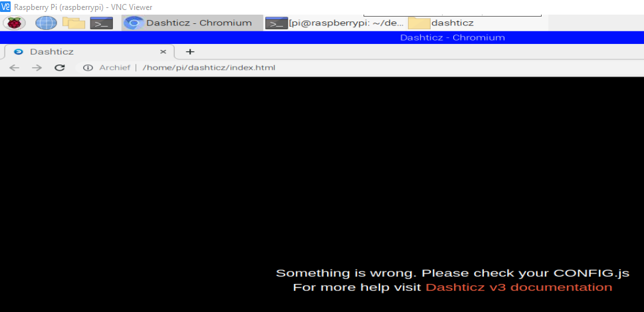Open the file manager folders icon
This screenshot has width=644, height=312.
(x=74, y=23)
